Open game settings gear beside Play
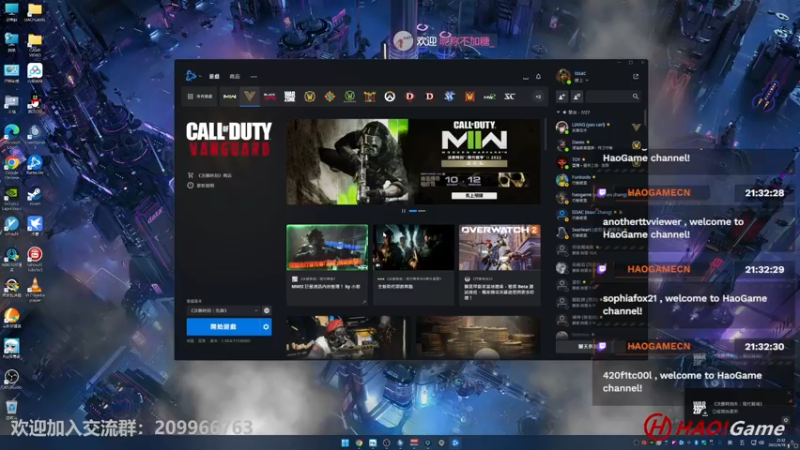Screen dimensions: 800x450 [x=266, y=327]
